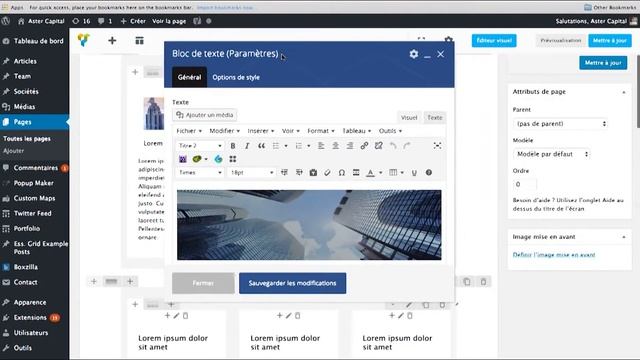The image size is (640, 360).
Task: Open the Other Bookmarks folder
Action: 610,7
